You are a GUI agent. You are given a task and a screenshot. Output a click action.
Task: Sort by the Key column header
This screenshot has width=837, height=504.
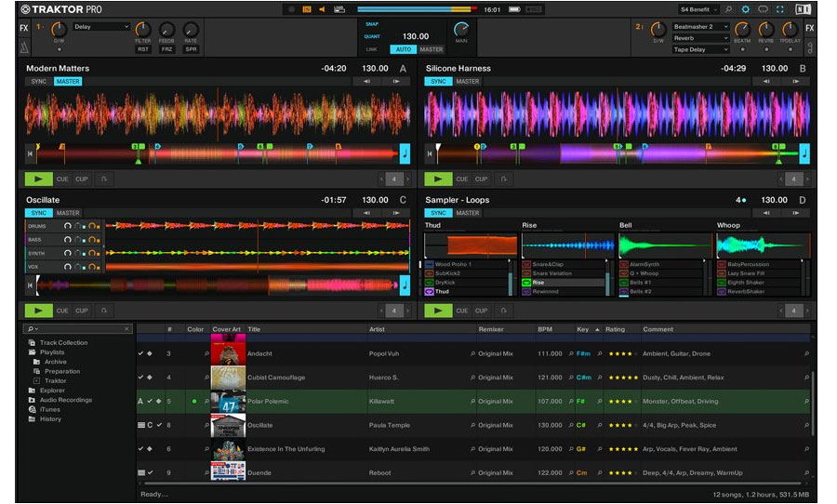pos(583,329)
